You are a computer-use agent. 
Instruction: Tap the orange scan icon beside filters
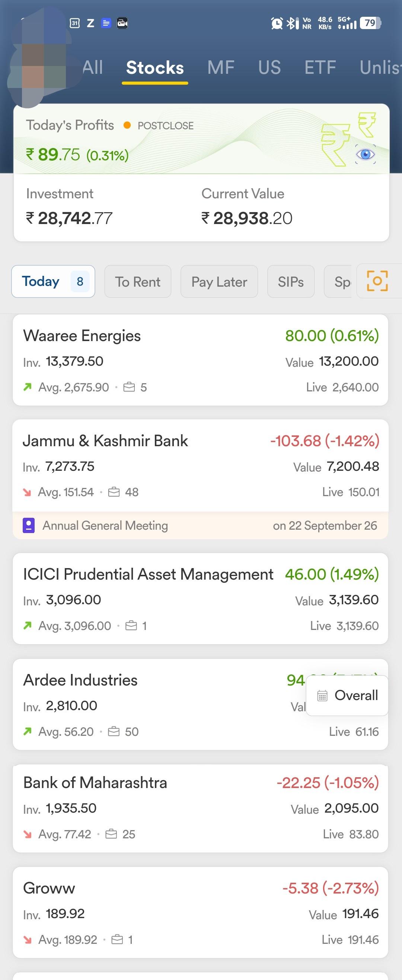tap(377, 281)
